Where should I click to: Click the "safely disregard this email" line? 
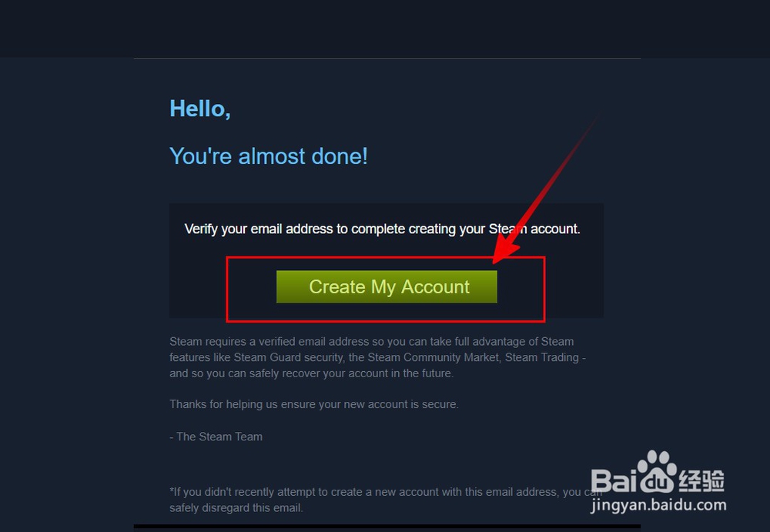[236, 508]
